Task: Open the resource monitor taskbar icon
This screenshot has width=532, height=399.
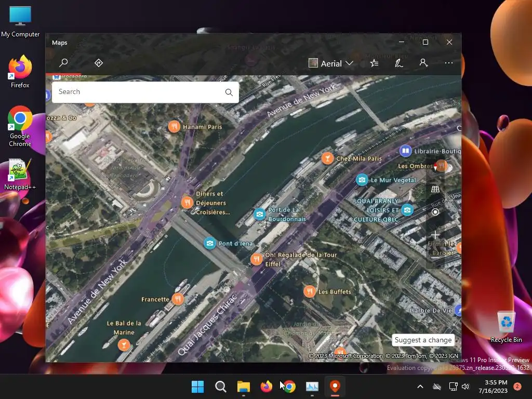Action: click(312, 387)
